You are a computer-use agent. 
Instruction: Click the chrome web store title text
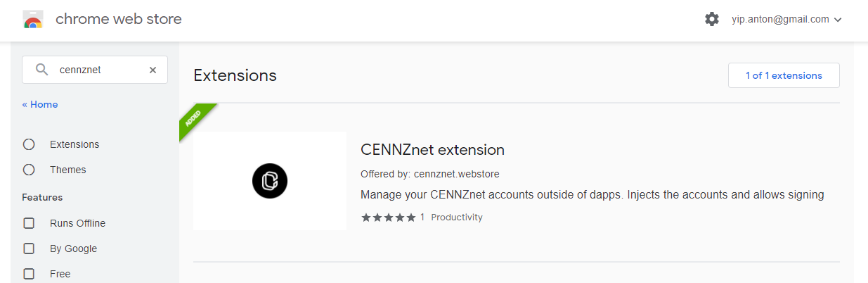coord(118,19)
